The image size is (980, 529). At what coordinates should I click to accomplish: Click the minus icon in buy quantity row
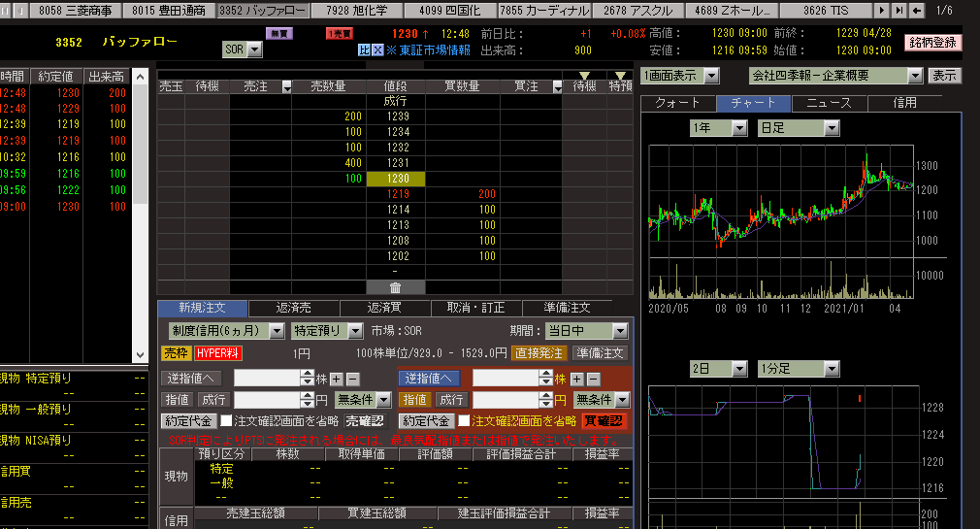(x=593, y=379)
